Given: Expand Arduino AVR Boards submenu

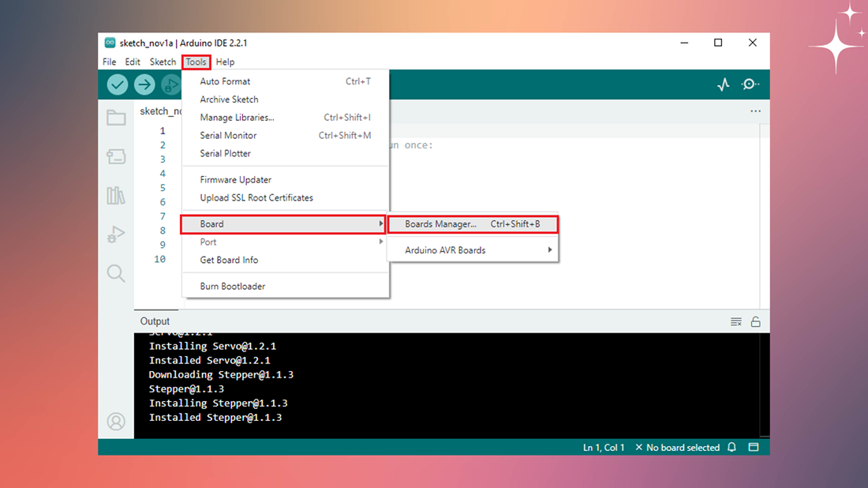Looking at the screenshot, I should (473, 250).
